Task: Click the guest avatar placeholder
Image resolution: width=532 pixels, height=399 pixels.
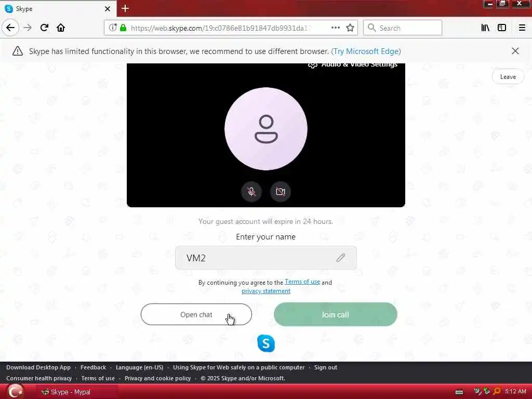Action: (266, 129)
